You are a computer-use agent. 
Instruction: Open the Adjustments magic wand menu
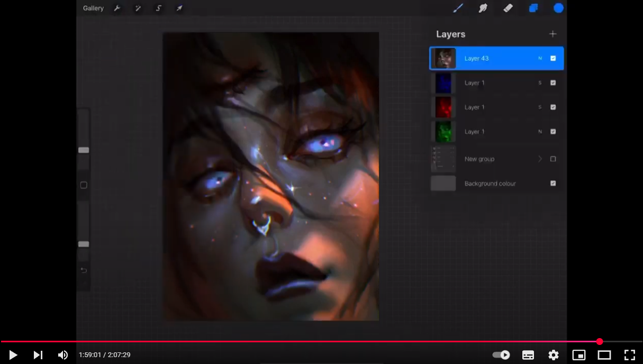point(138,8)
